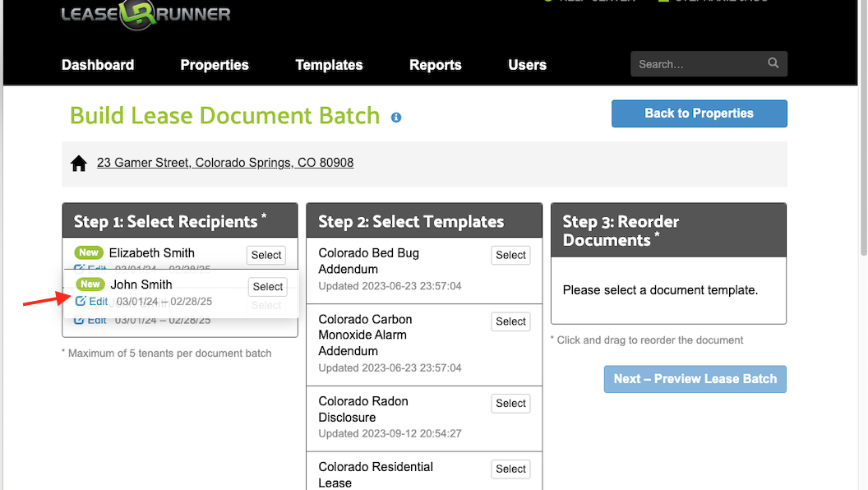Select John Smith as a recipient
This screenshot has height=490, width=868.
[x=268, y=286]
